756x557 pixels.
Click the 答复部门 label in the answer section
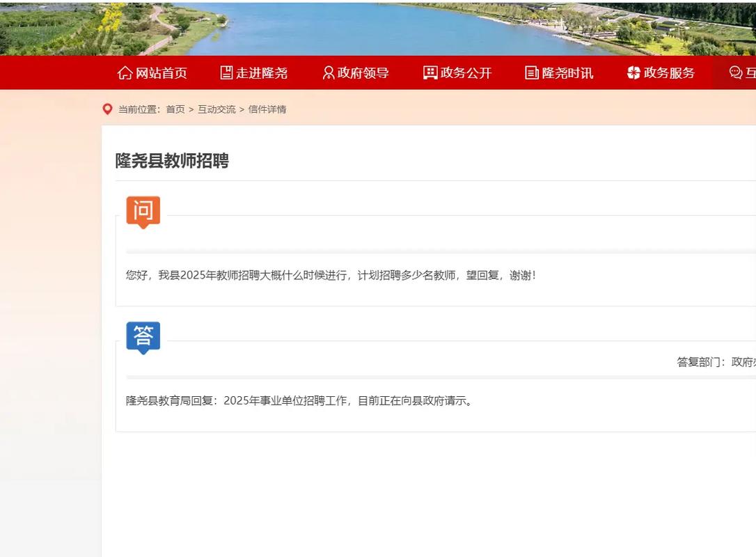point(698,361)
